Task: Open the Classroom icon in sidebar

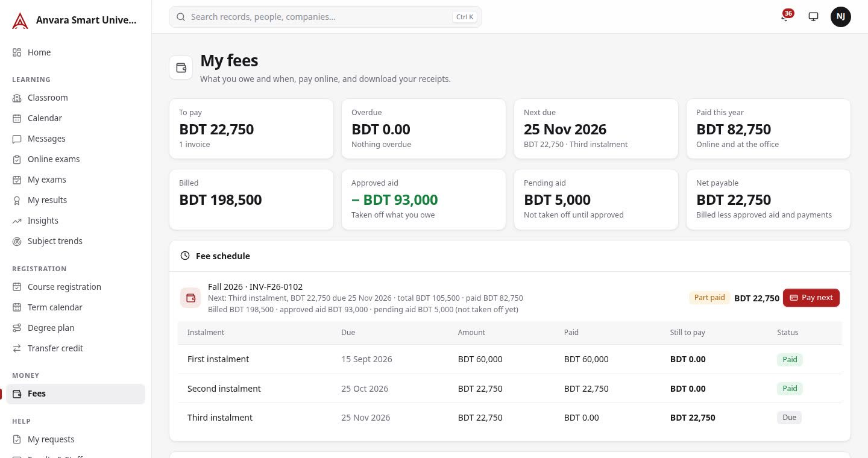Action: pyautogui.click(x=17, y=98)
